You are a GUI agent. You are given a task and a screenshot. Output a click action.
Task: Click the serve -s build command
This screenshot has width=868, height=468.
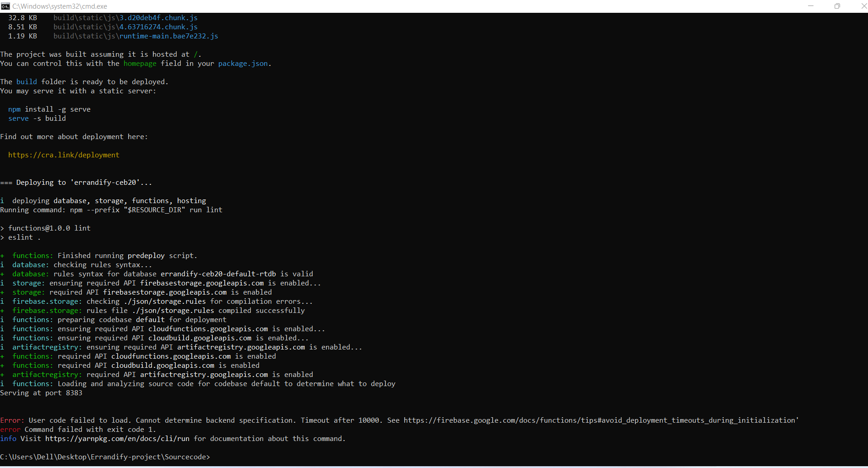tap(37, 118)
